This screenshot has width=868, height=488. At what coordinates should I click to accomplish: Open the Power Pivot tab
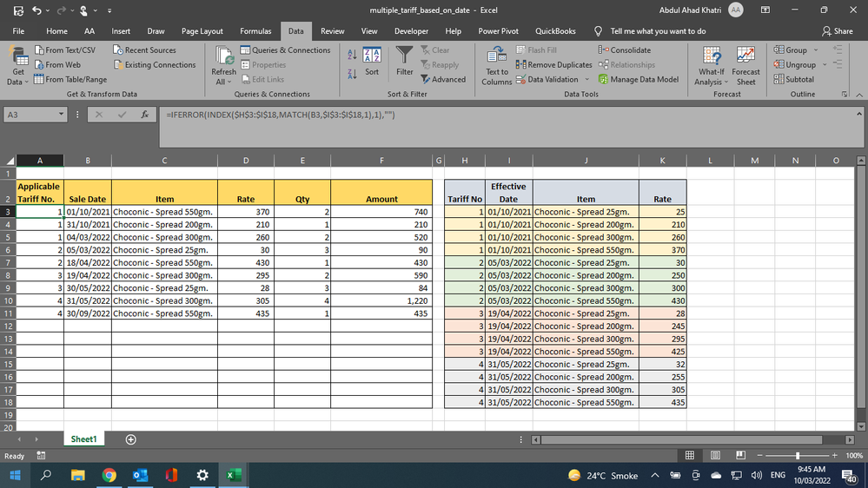click(x=498, y=31)
